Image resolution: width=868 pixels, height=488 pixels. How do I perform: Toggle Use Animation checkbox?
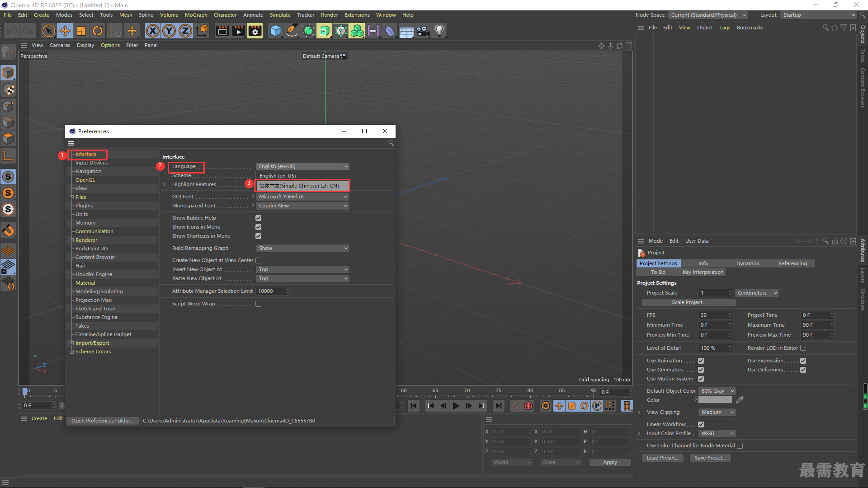701,361
